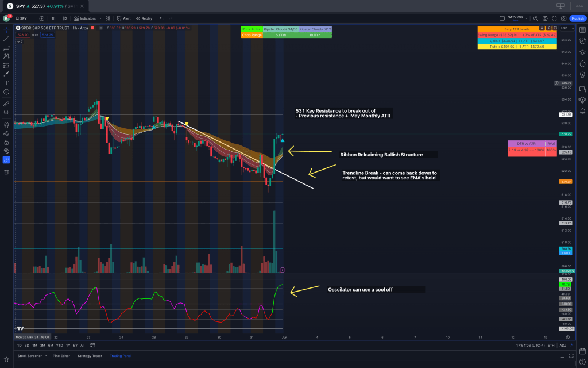Image resolution: width=588 pixels, height=368 pixels.
Task: Open the SATY OG layout dropdown arrow
Action: [x=527, y=18]
